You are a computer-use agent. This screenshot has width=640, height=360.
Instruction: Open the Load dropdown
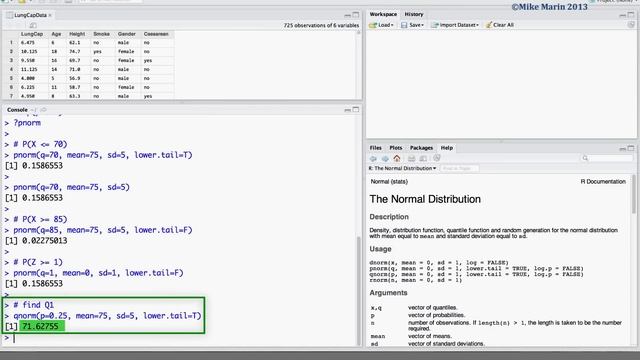coord(386,25)
